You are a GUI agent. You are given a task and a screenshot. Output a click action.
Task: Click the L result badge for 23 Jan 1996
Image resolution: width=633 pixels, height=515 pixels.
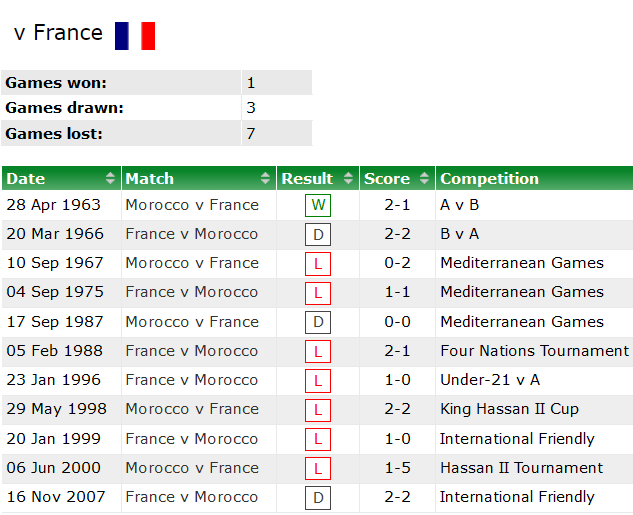pyautogui.click(x=318, y=381)
